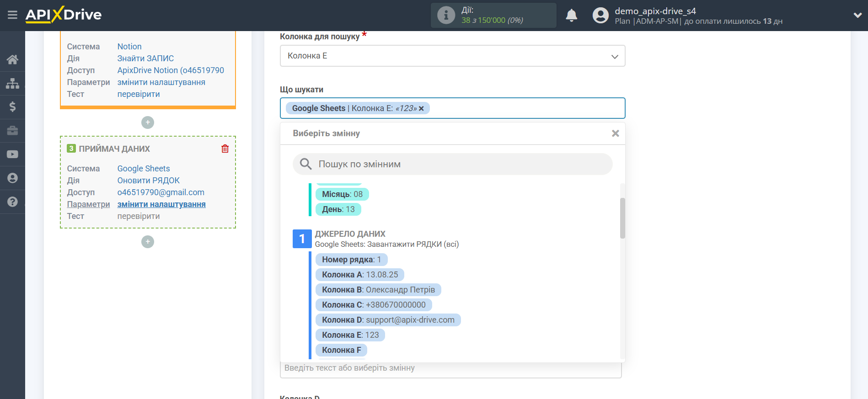Image resolution: width=868 pixels, height=399 pixels.
Task: Click the demo_apix-drive_s4 account name
Action: point(655,11)
